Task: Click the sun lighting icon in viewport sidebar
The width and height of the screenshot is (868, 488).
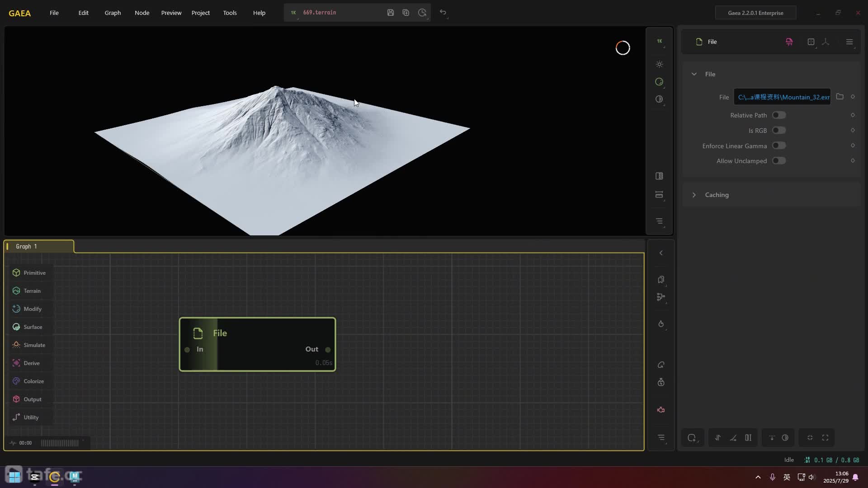Action: pos(659,64)
